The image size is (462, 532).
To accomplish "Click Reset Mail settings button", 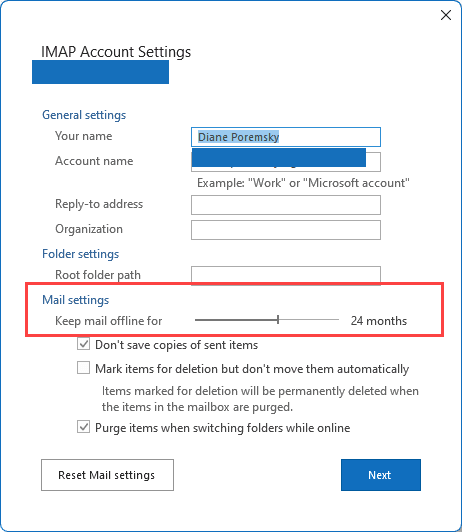I will point(107,475).
